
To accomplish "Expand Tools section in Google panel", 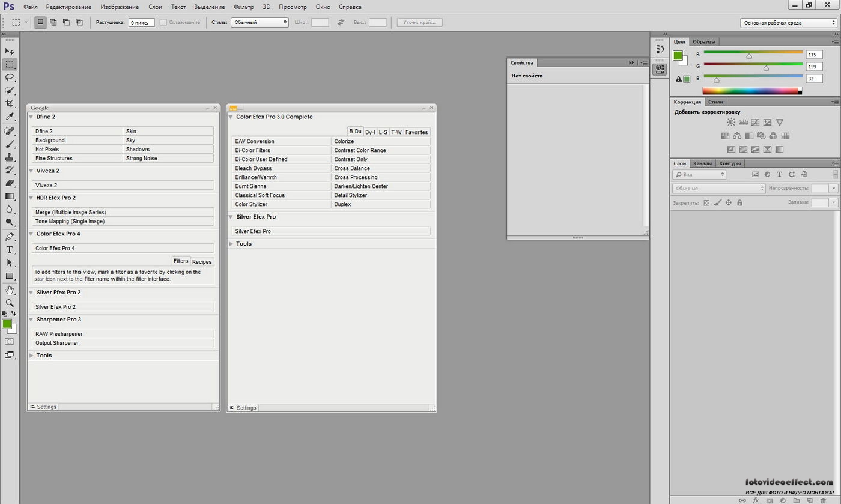I will 31,356.
